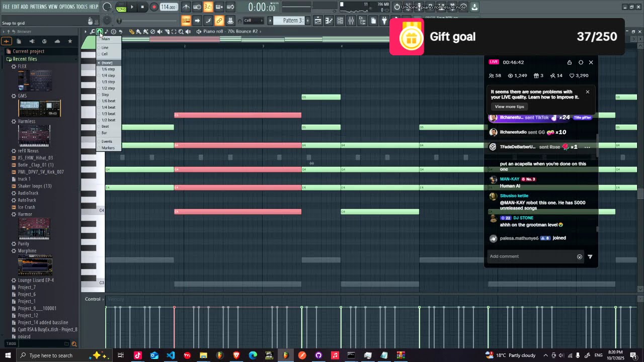Open the OPTIONS menu
This screenshot has height=362, width=644.
67,7
